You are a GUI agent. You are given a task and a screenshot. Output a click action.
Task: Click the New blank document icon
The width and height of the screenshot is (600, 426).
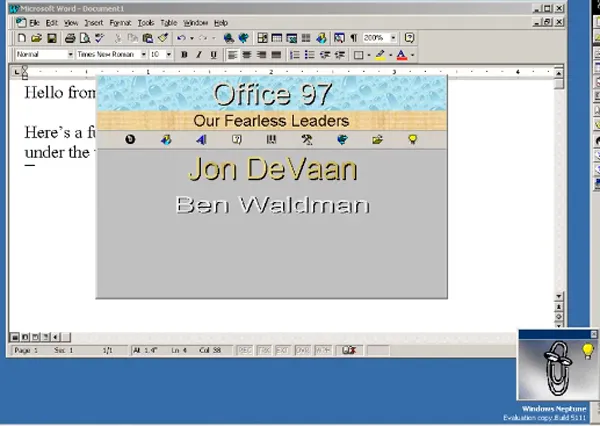[x=21, y=38]
